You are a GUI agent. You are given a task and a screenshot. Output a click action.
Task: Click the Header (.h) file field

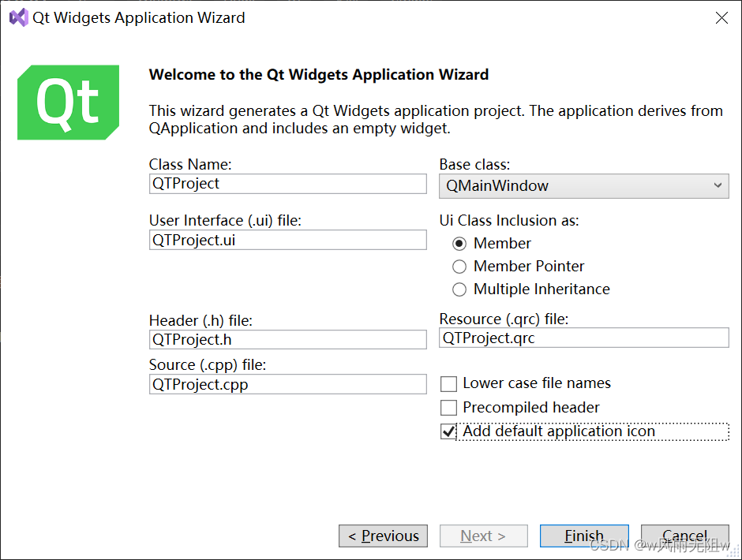click(287, 340)
